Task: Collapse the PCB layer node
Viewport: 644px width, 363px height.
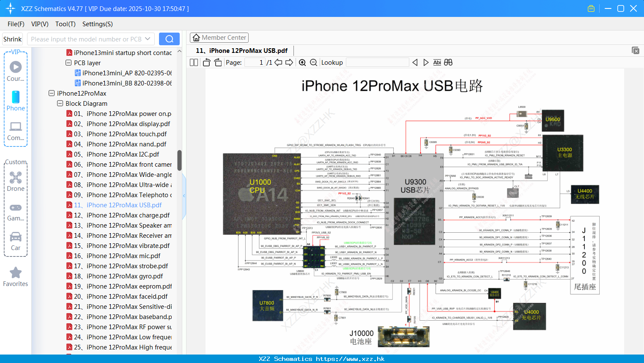Action: [68, 63]
